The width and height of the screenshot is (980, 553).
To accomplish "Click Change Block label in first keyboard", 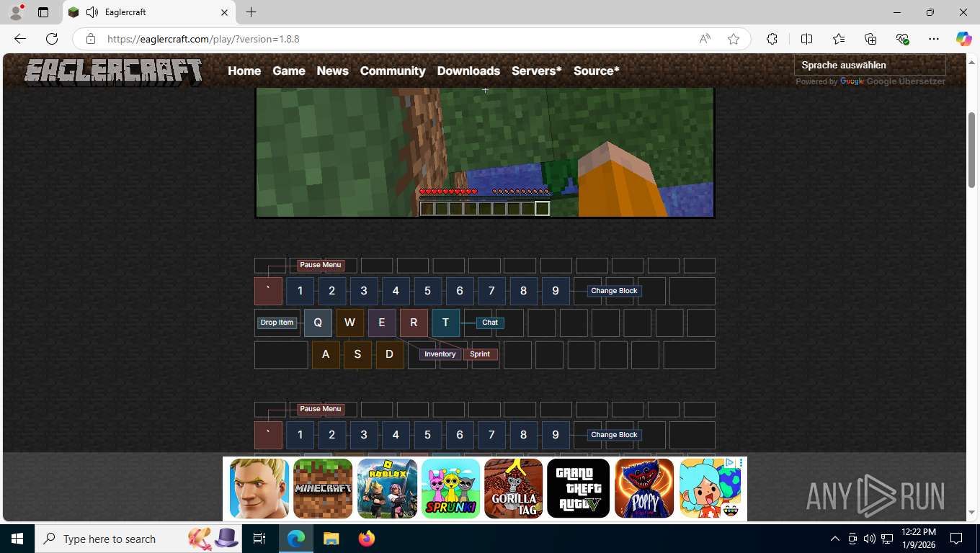I will tap(614, 291).
